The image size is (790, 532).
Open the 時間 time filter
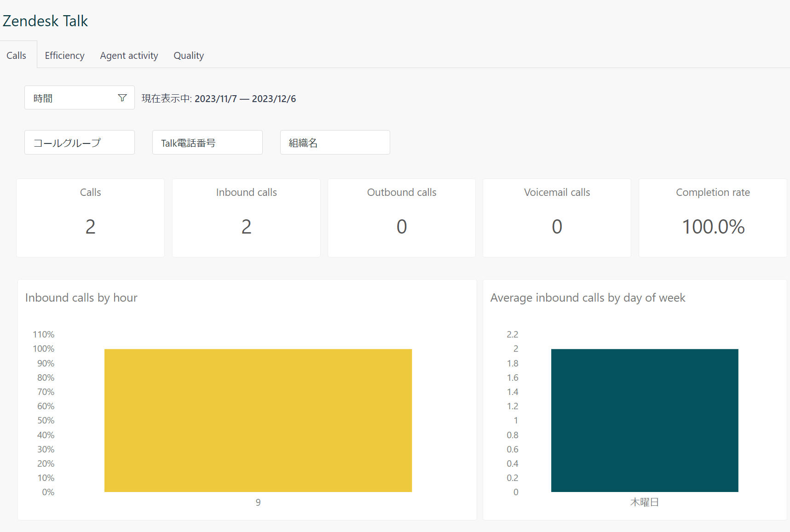point(69,97)
